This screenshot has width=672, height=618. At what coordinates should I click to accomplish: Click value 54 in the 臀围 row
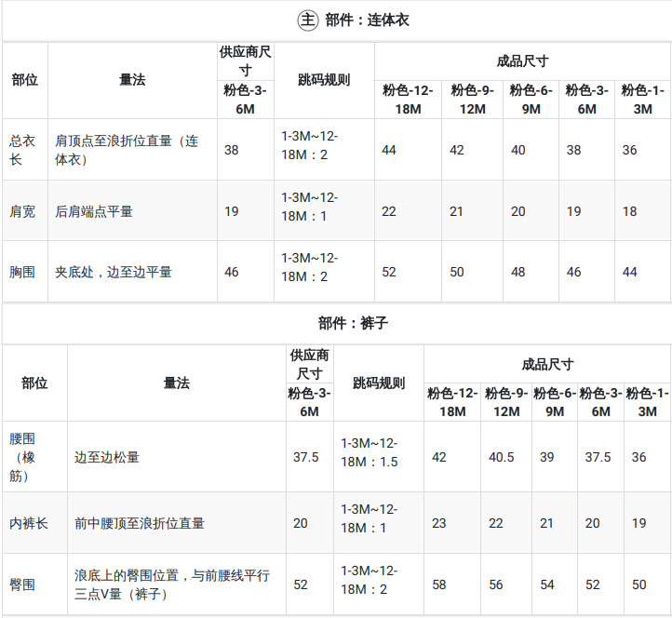tap(547, 584)
